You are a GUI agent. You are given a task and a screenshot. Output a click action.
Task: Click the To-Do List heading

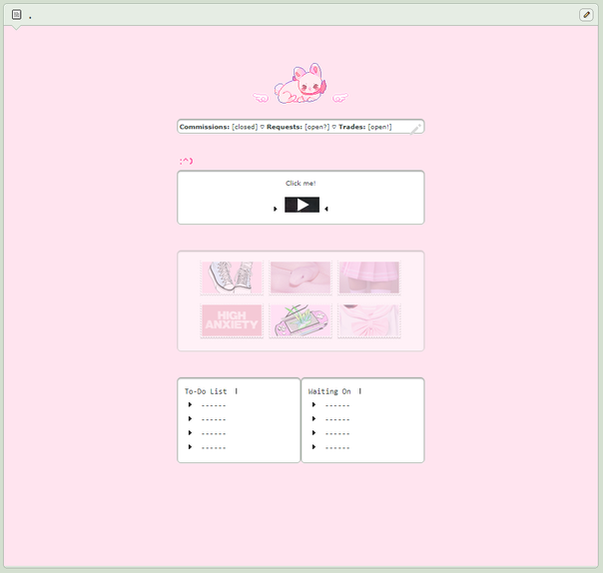pos(206,391)
